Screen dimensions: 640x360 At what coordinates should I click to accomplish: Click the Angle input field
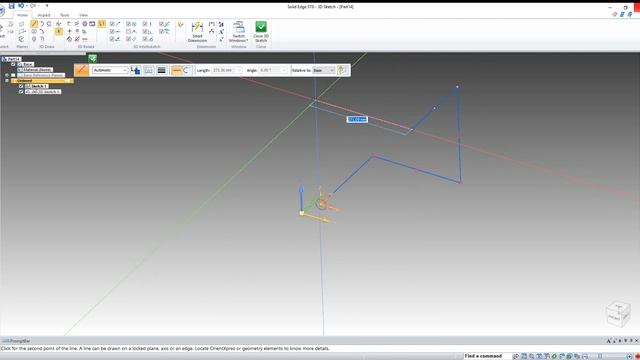(273, 70)
